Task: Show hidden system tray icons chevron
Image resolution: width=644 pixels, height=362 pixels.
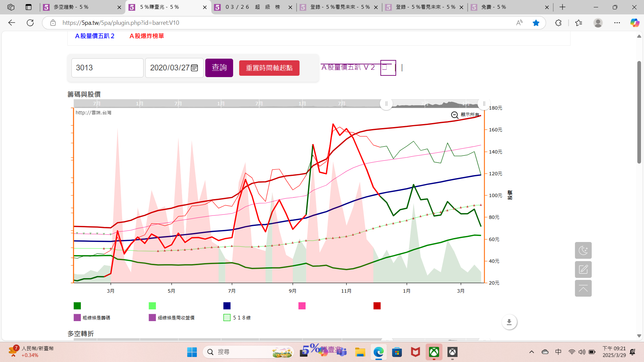Action: point(532,352)
